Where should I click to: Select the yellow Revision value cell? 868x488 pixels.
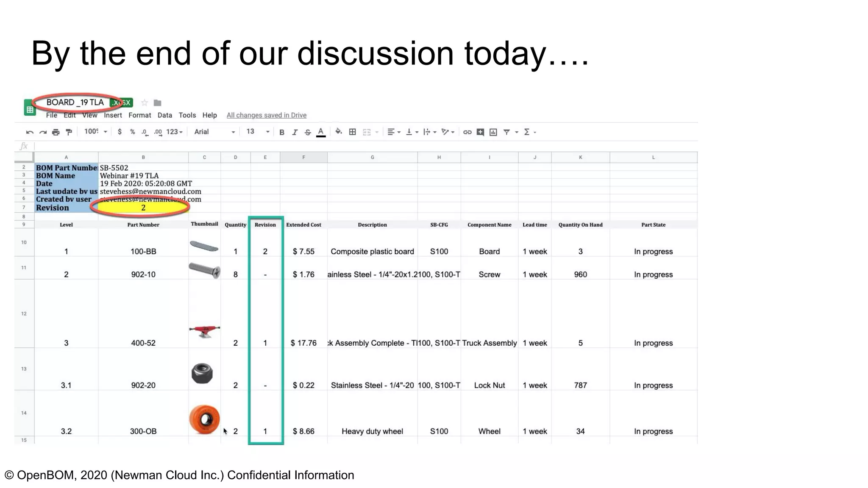coord(143,208)
